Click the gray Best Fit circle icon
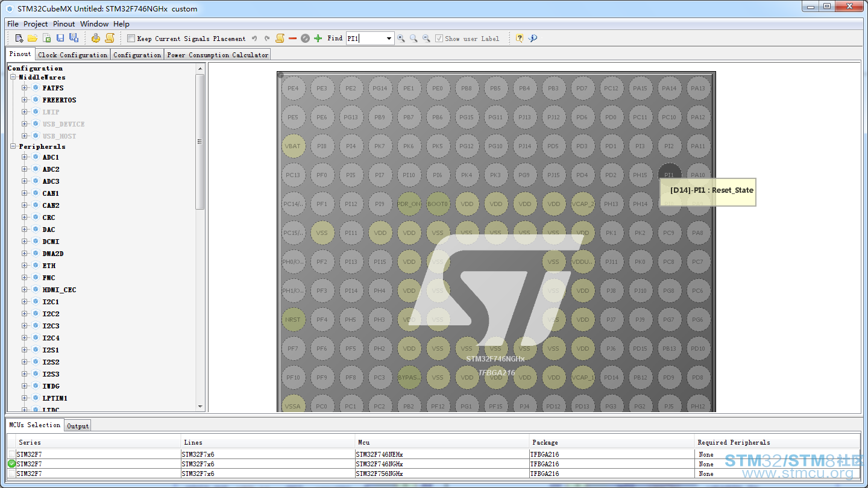The image size is (868, 488). [x=305, y=39]
